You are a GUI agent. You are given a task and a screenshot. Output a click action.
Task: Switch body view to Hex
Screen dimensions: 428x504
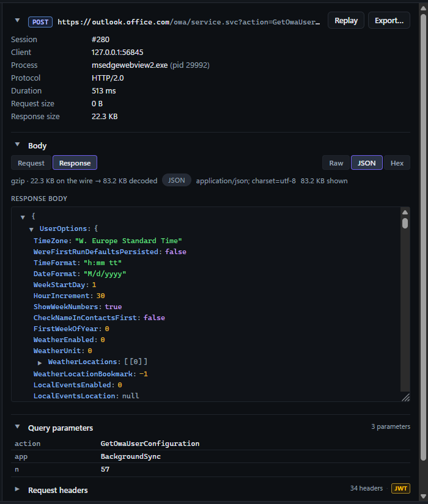click(397, 163)
